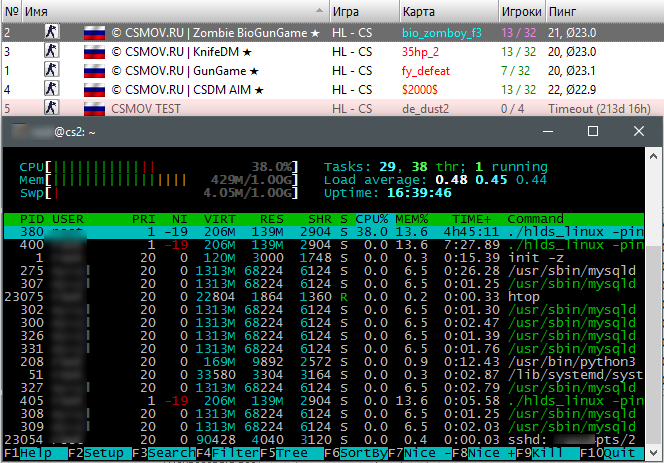Select the KnifeDM server name
The image size is (664, 463).
[182, 52]
